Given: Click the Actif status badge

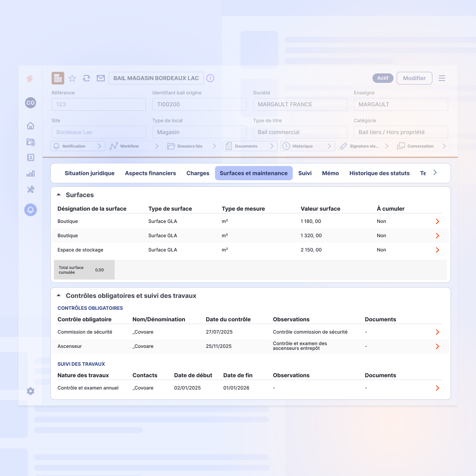Looking at the screenshot, I should 383,78.
